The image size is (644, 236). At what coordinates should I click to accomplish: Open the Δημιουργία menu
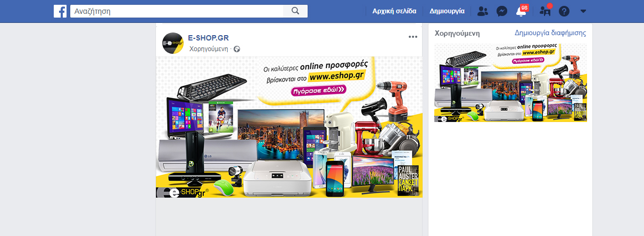[x=447, y=11]
